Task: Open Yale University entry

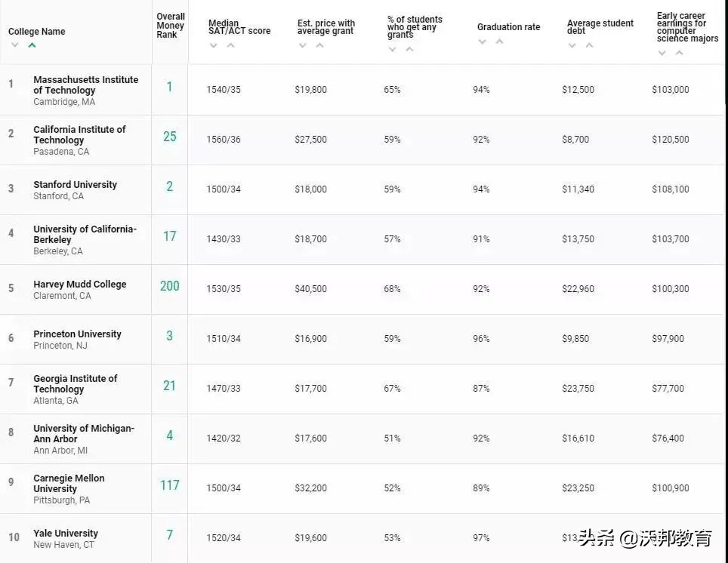Action: 65,533
